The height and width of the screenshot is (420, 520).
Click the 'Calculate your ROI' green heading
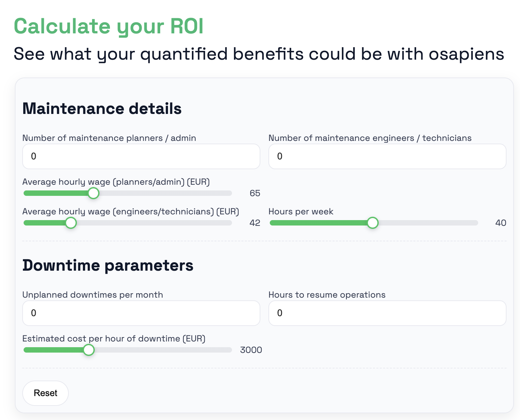[109, 26]
